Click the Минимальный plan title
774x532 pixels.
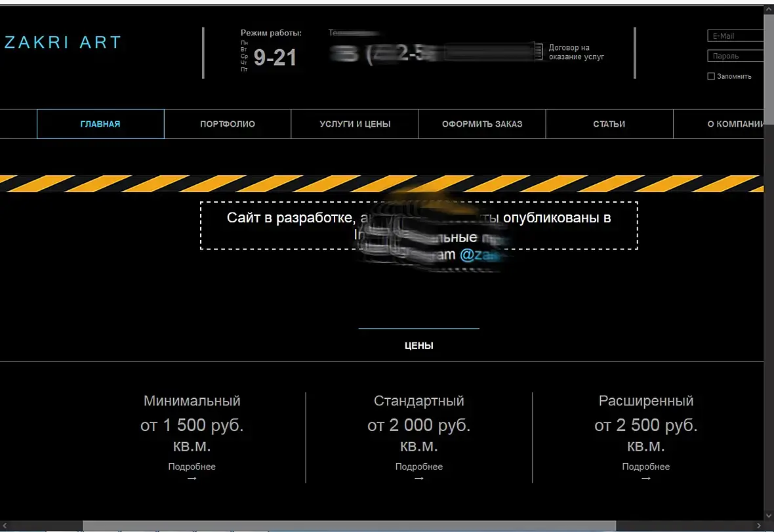(x=192, y=401)
